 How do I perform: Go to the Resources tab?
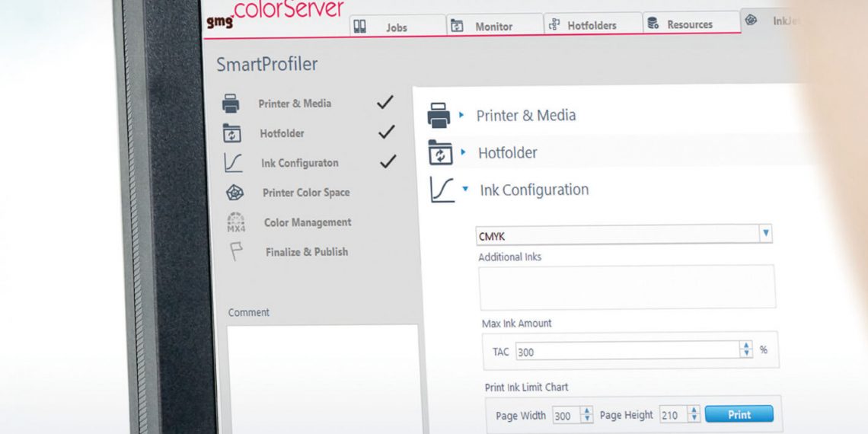tap(691, 24)
